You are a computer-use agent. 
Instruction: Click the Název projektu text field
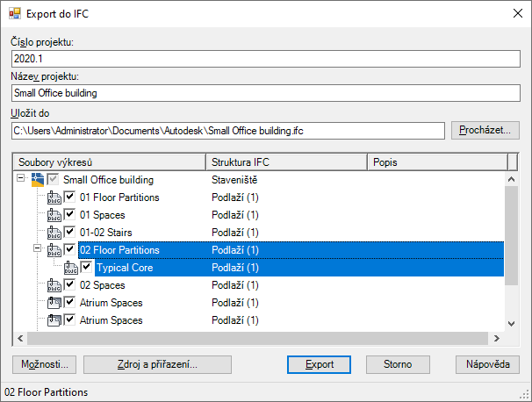pyautogui.click(x=266, y=92)
